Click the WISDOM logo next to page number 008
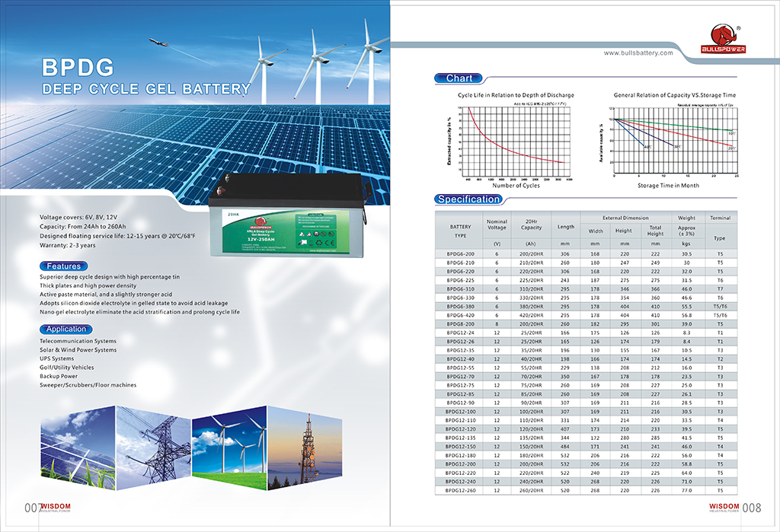The image size is (780, 532). [724, 507]
